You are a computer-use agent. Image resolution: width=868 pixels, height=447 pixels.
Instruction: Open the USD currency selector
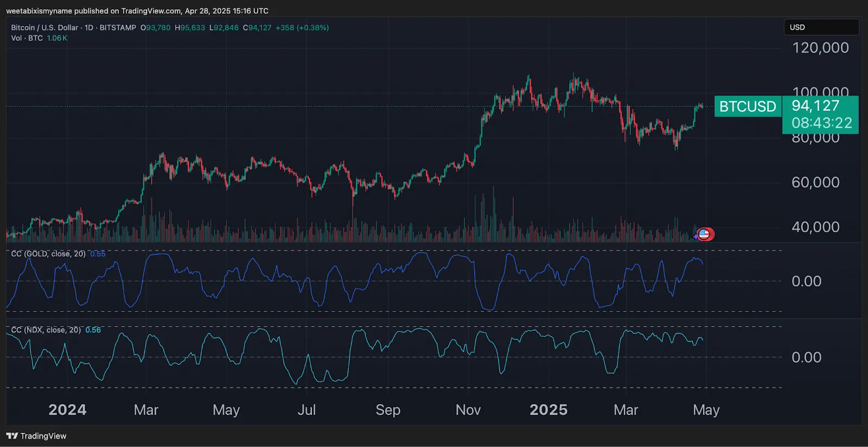(x=821, y=27)
